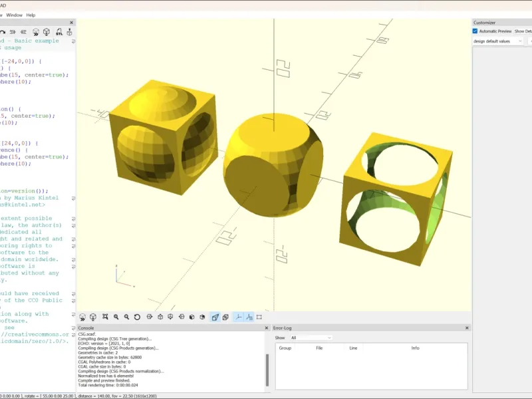Click the Error-Log panel title

282,328
